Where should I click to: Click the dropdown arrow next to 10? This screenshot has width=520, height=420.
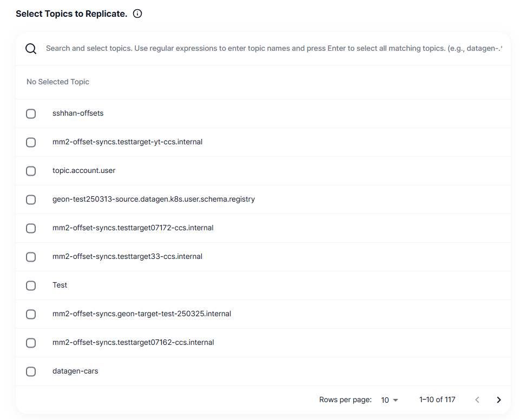396,401
